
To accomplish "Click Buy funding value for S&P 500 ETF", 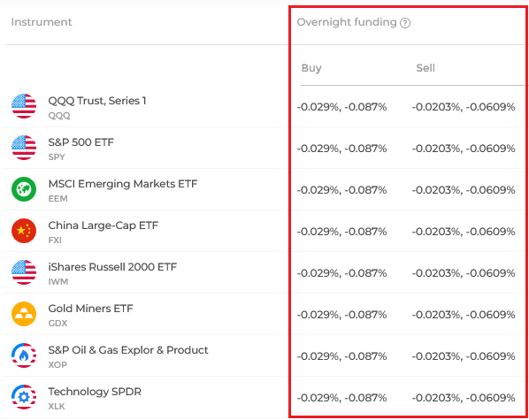I will point(341,149).
